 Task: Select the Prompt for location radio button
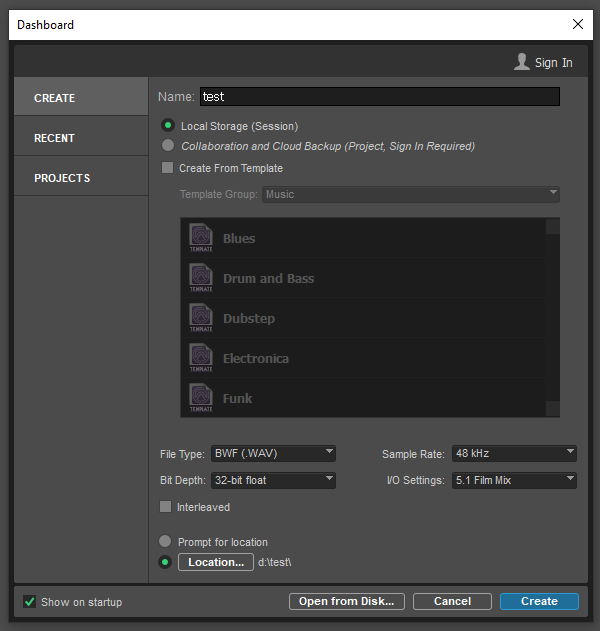(165, 541)
